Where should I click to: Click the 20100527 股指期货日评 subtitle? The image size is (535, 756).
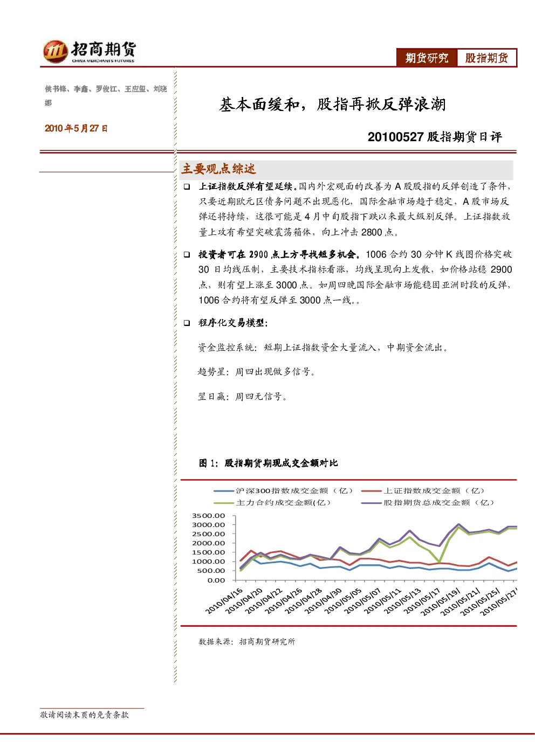point(435,137)
